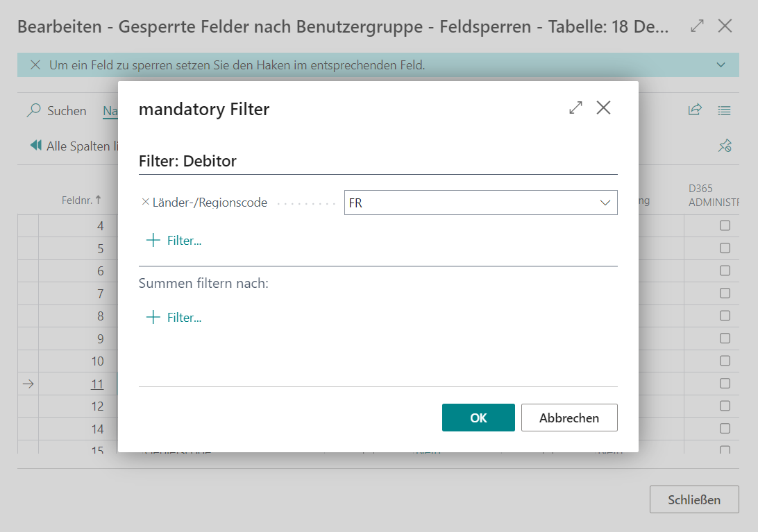The height and width of the screenshot is (532, 758).
Task: Open the Länder-/Regionscode dropdown arrow
Action: (604, 203)
